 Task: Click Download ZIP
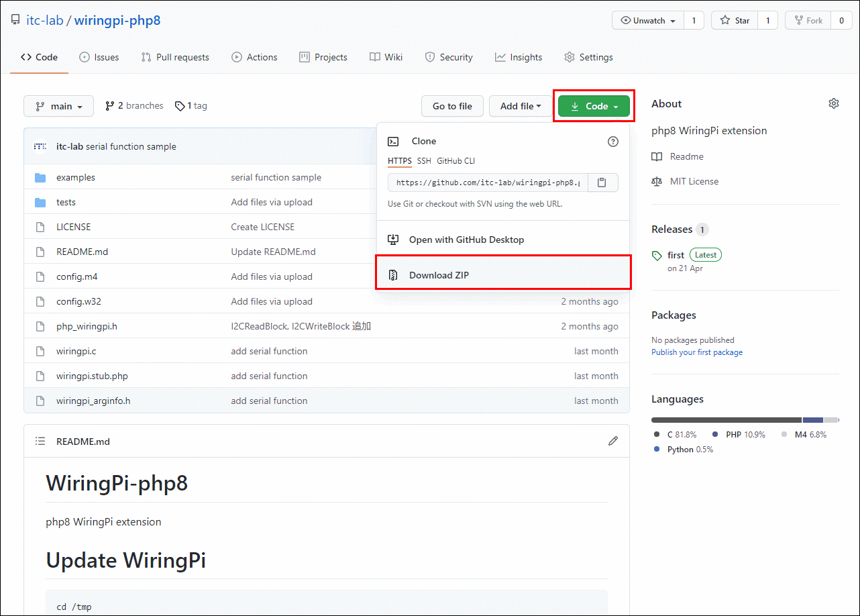503,275
